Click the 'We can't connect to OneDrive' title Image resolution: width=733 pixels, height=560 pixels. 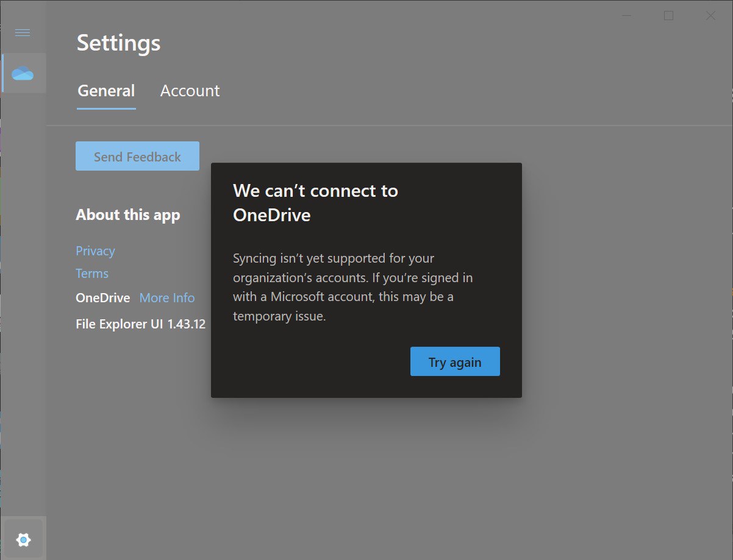pos(315,203)
